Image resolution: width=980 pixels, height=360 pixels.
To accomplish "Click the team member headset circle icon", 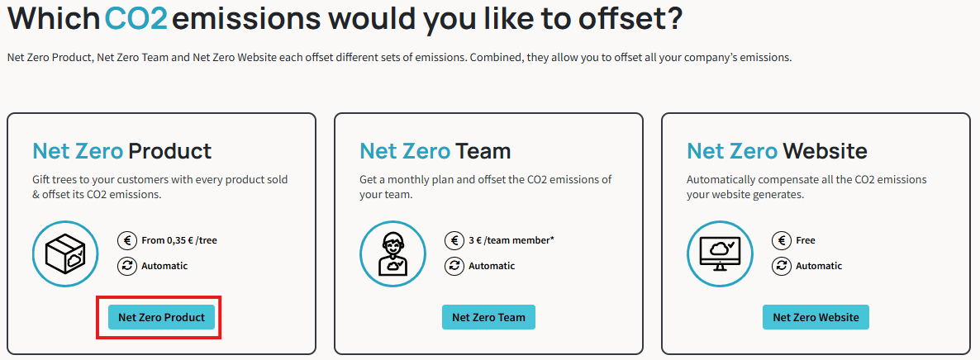I will click(x=392, y=253).
